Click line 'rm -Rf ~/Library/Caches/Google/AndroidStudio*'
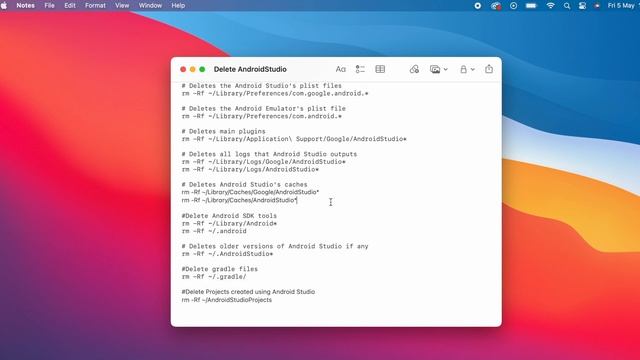640x360 pixels. coord(250,192)
